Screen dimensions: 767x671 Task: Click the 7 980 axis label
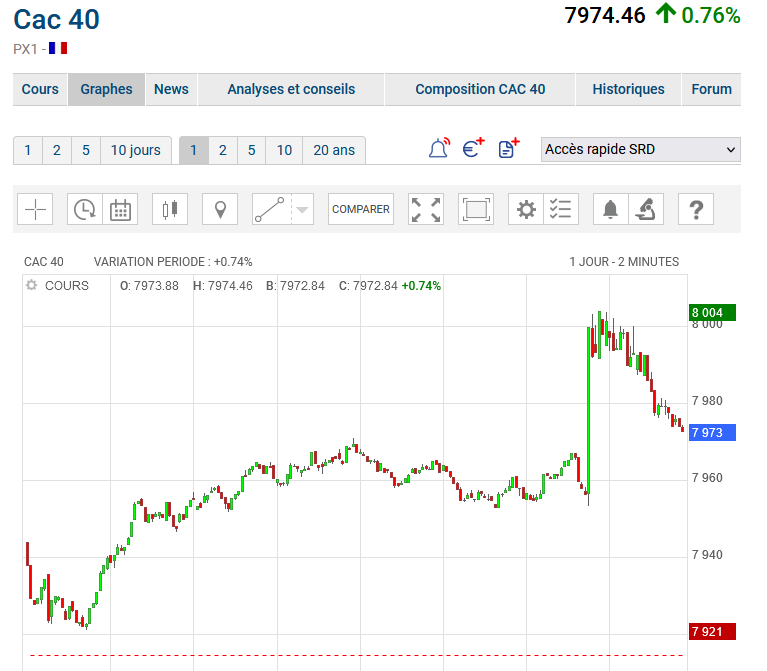pos(707,401)
